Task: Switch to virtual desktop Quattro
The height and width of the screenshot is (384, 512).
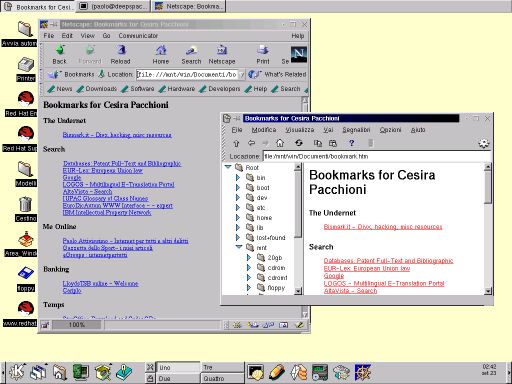Action: (x=222, y=378)
